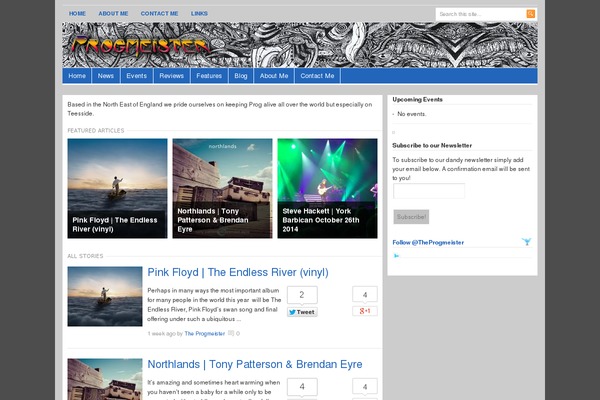
Task: Click The Progmeister author link
Action: tap(205, 333)
